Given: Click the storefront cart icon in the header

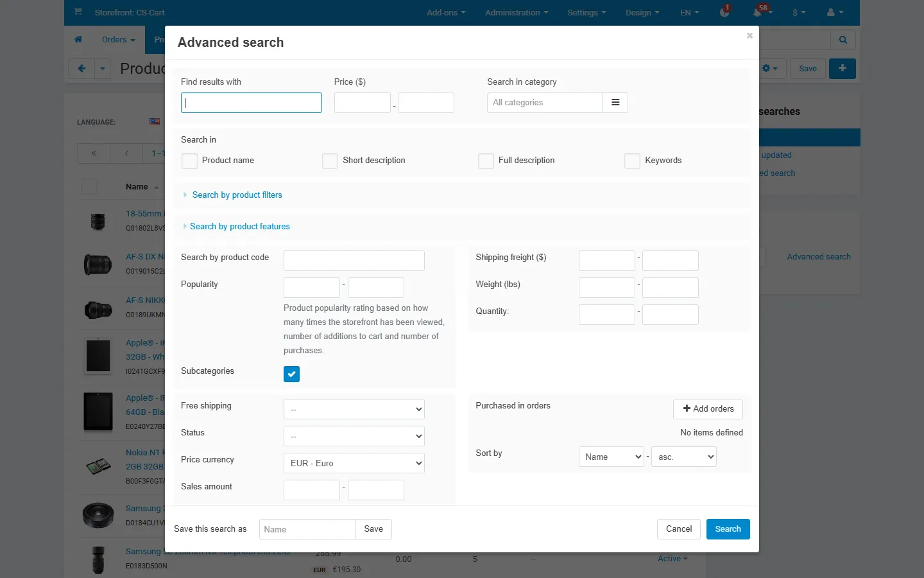Looking at the screenshot, I should tap(78, 12).
